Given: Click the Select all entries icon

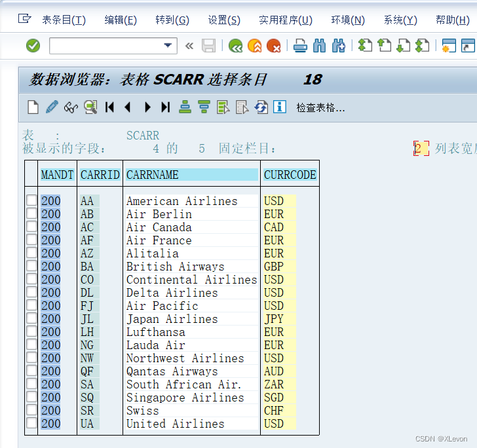Looking at the screenshot, I should [223, 107].
